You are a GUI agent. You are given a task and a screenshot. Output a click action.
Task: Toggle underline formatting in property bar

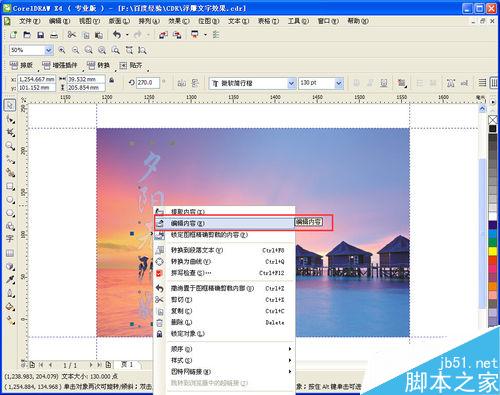pyautogui.click(x=384, y=83)
